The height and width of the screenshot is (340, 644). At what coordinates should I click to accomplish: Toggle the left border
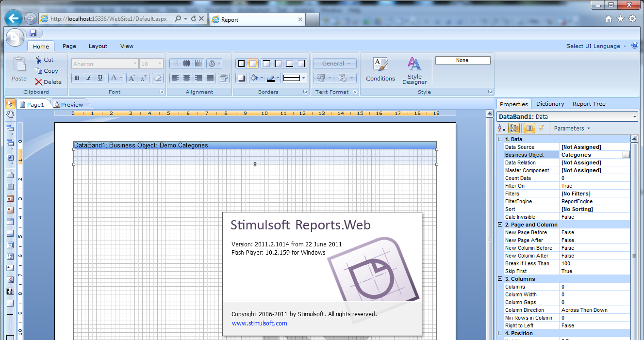coord(278,64)
